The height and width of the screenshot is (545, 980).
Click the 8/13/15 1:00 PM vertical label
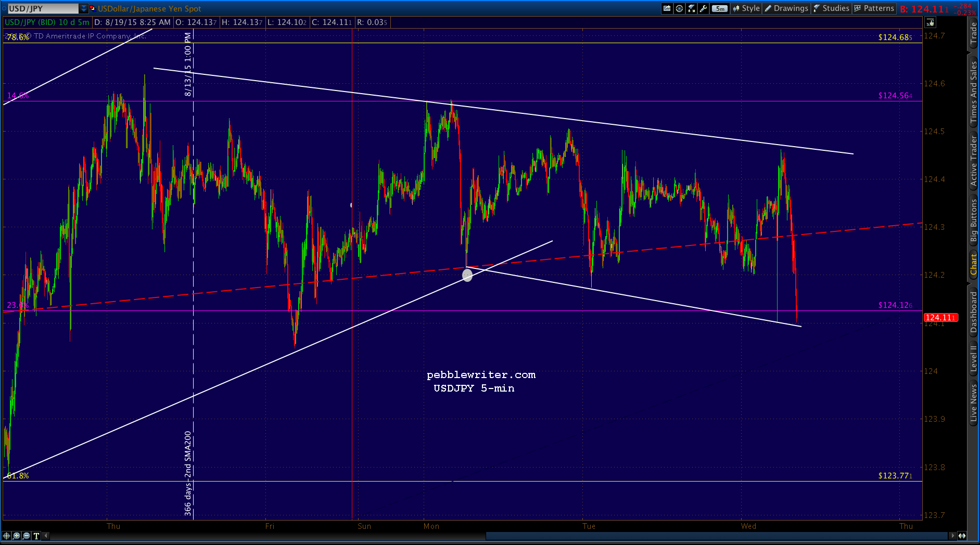point(188,64)
